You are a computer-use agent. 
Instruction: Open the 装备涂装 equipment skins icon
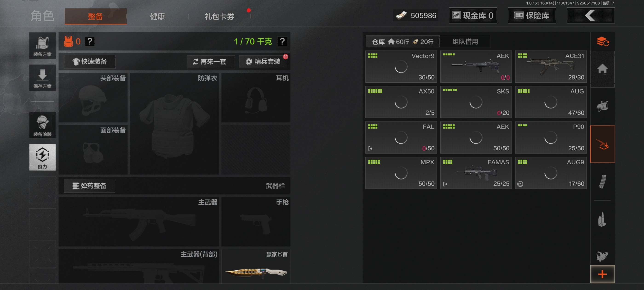(x=42, y=125)
